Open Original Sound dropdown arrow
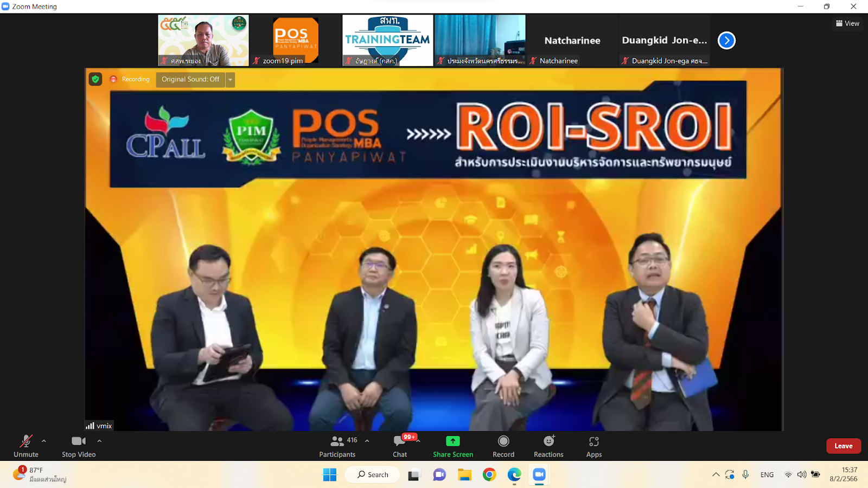 point(230,80)
